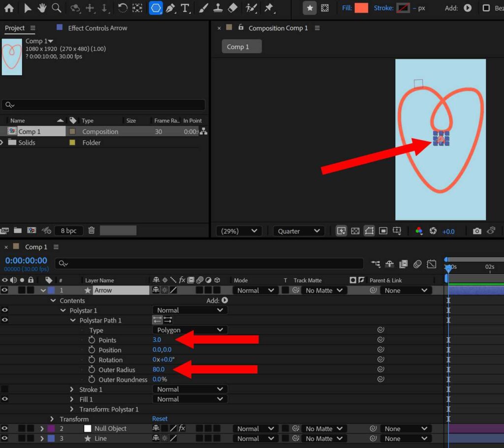Select the Selection arrow tool
This screenshot has height=448, width=504.
28,8
